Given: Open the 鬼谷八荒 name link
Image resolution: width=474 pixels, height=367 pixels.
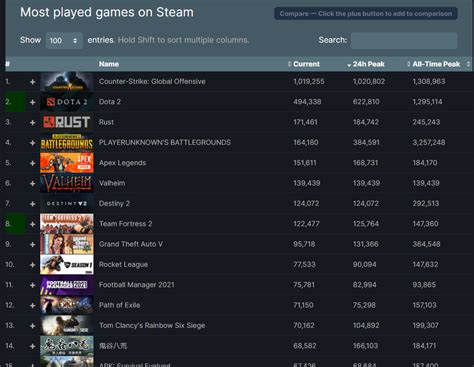Looking at the screenshot, I should coord(113,346).
